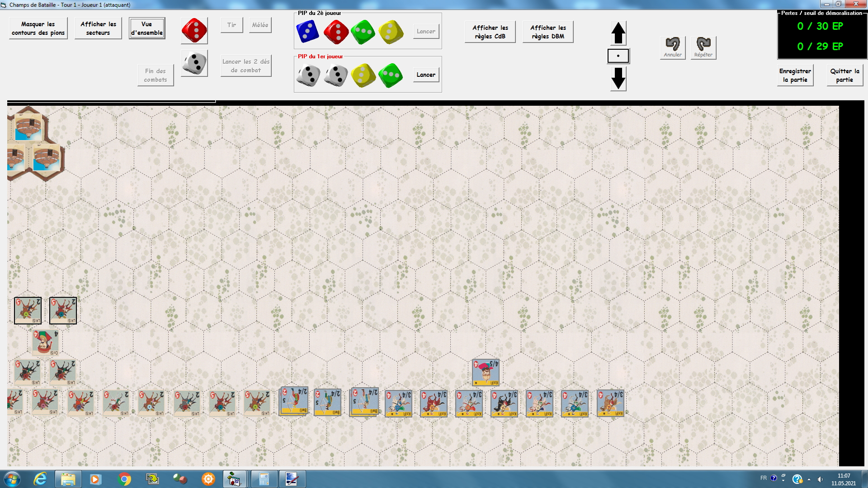Click Afficher les secteurs button
The height and width of the screenshot is (488, 868).
point(98,28)
